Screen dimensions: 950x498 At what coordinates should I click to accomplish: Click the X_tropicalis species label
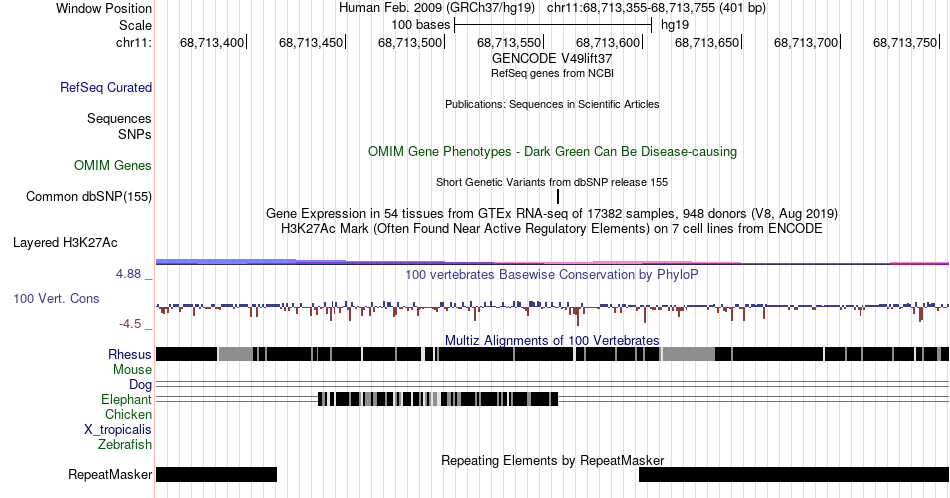tap(117, 430)
